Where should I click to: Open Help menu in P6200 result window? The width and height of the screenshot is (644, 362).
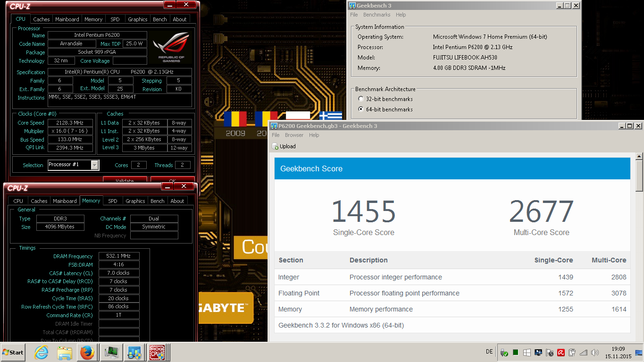314,135
